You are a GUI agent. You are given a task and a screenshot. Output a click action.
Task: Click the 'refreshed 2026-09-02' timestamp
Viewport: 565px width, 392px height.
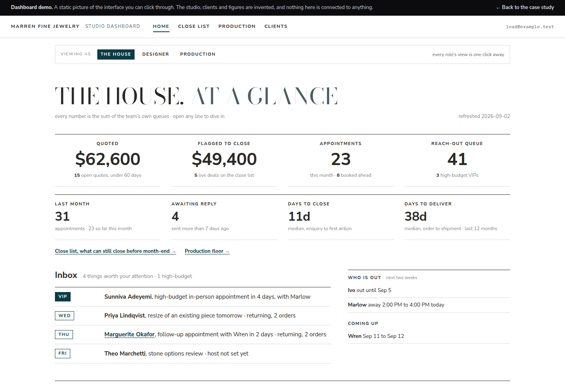[484, 116]
